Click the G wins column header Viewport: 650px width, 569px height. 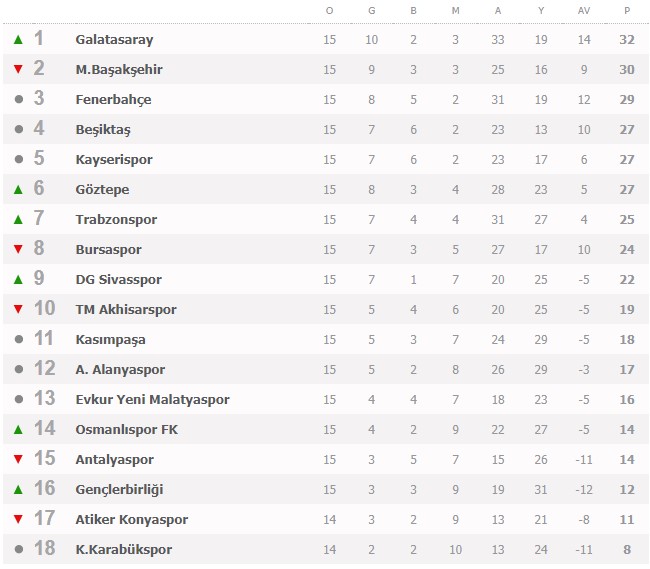[x=372, y=11]
